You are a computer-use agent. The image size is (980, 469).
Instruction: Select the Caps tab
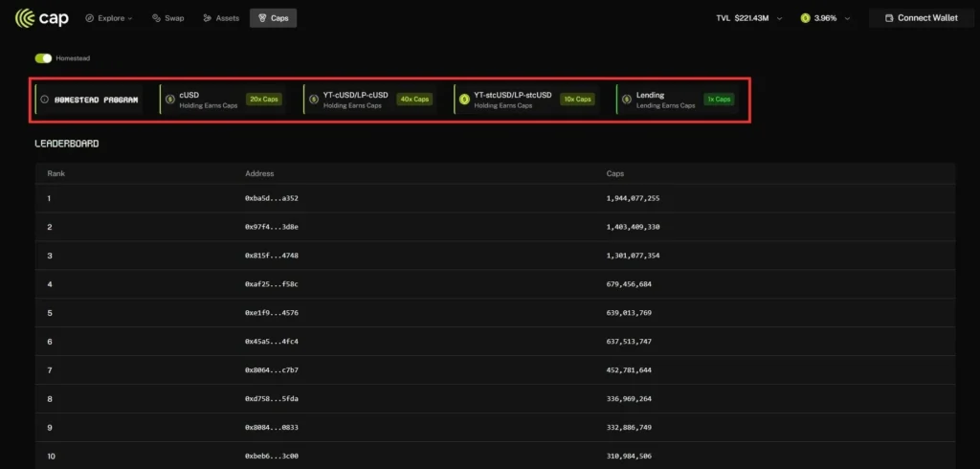pyautogui.click(x=273, y=18)
